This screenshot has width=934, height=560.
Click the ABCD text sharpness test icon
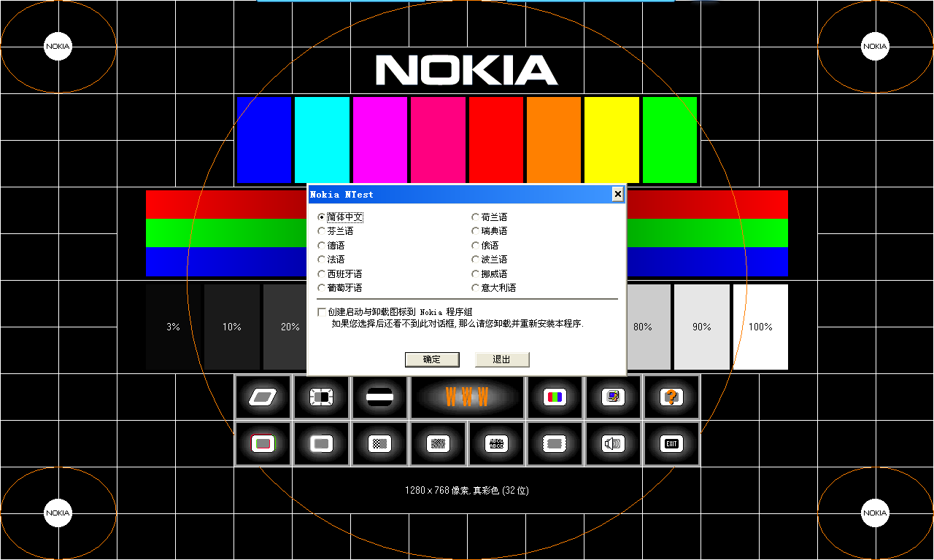click(x=496, y=443)
